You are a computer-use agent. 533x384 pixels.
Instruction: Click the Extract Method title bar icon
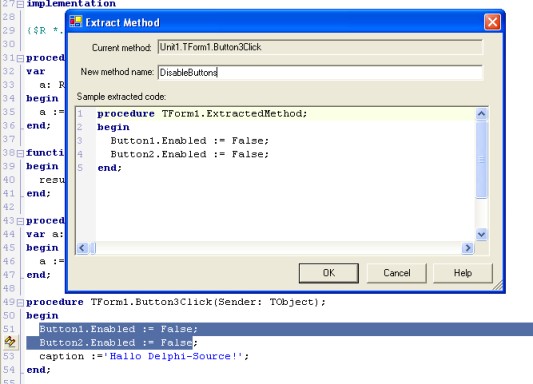[x=76, y=22]
